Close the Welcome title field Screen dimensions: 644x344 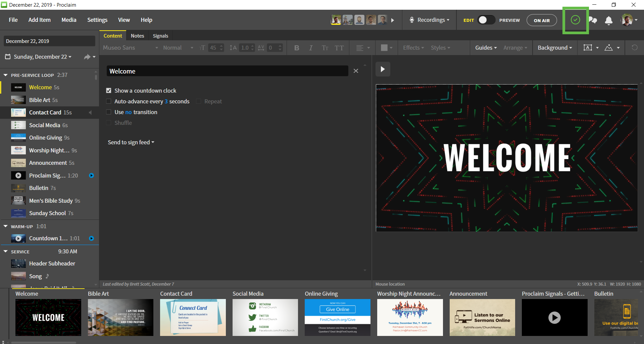[x=356, y=71]
